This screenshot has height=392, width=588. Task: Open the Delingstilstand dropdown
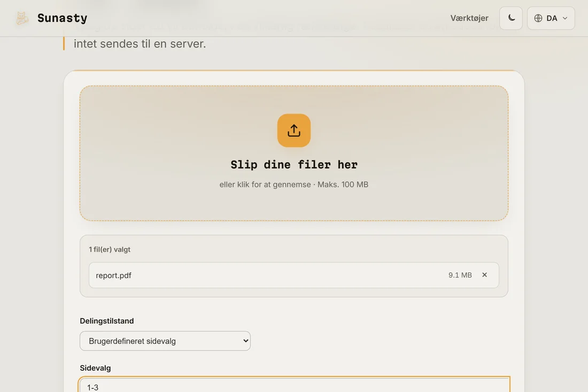tap(165, 341)
